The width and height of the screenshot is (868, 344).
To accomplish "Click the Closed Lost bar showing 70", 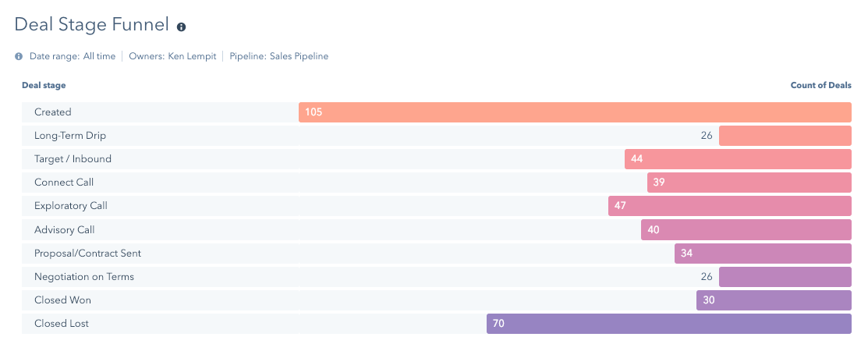I will click(x=668, y=324).
